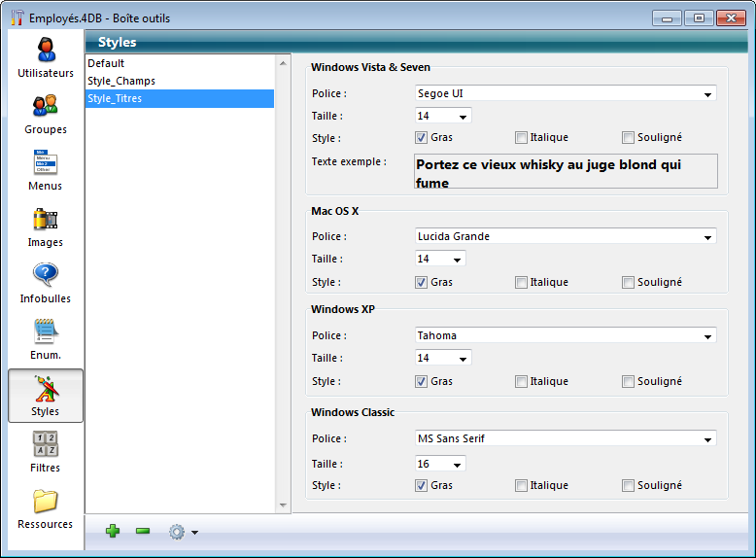Open the Utilisateurs section icon
The image size is (756, 558).
(x=46, y=50)
